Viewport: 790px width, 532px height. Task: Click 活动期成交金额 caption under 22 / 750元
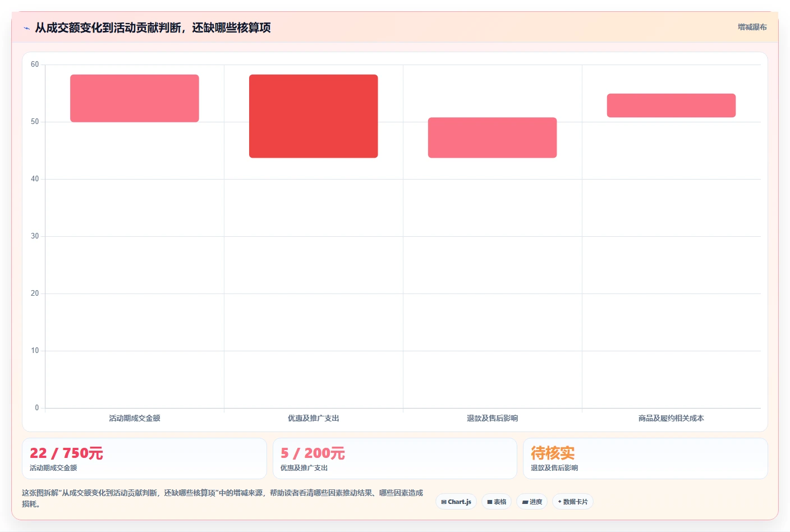[x=53, y=467]
